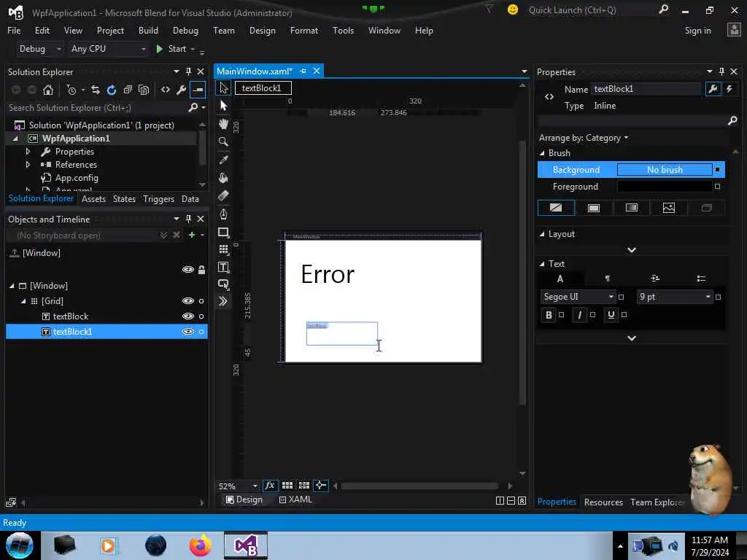Select the Selection arrow tool
Screen dimensions: 747x560
[x=223, y=87]
